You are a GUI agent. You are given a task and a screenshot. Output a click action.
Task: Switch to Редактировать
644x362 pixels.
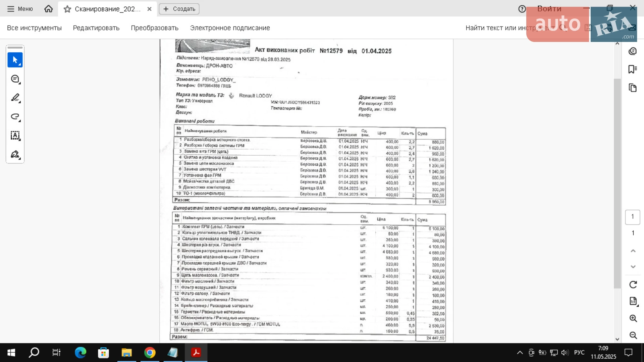point(96,28)
